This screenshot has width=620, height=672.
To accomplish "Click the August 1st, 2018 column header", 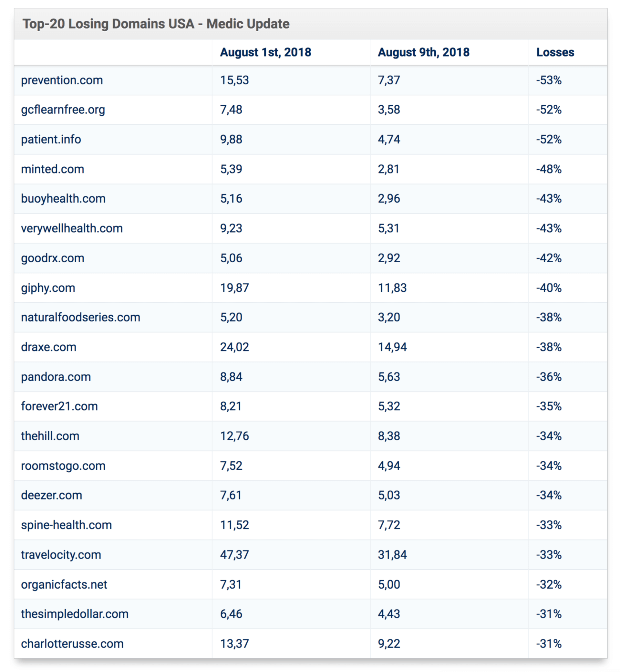I will (x=265, y=52).
